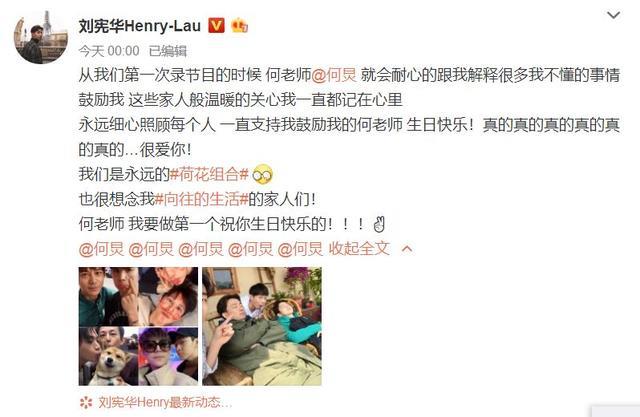Open the #向往的生活# hashtag topic
This screenshot has height=417, width=640.
201,200
